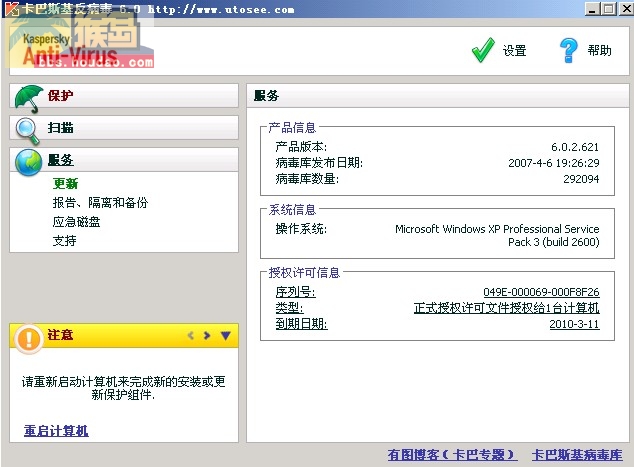
Task: Click the globe service icon
Action: 28,163
